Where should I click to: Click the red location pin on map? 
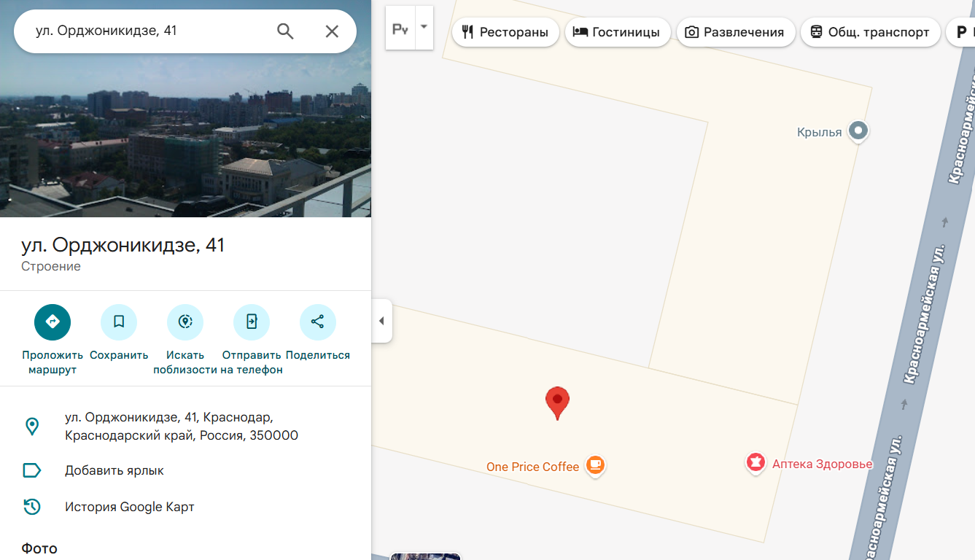(x=557, y=402)
